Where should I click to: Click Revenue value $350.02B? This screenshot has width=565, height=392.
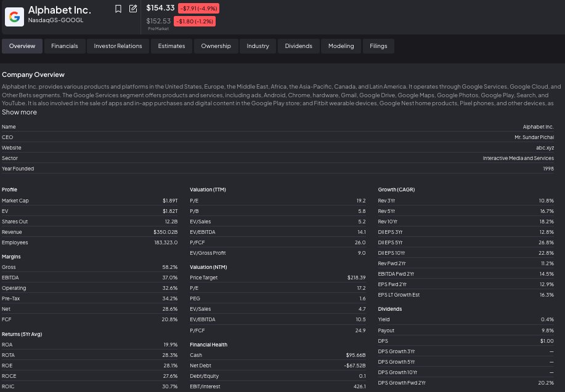(165, 232)
